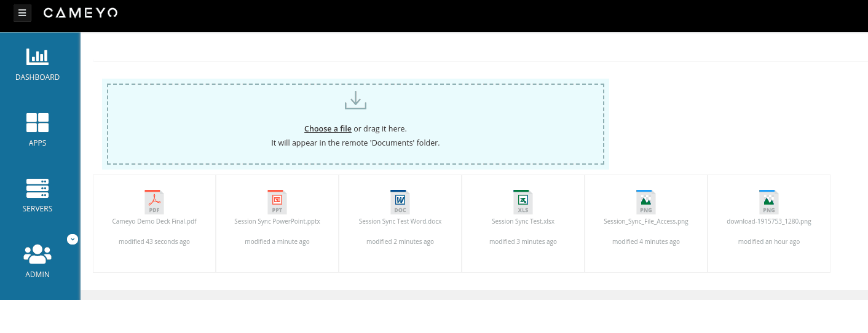Viewport: 868px width, 333px height.
Task: Open the Admin users icon
Action: click(37, 254)
